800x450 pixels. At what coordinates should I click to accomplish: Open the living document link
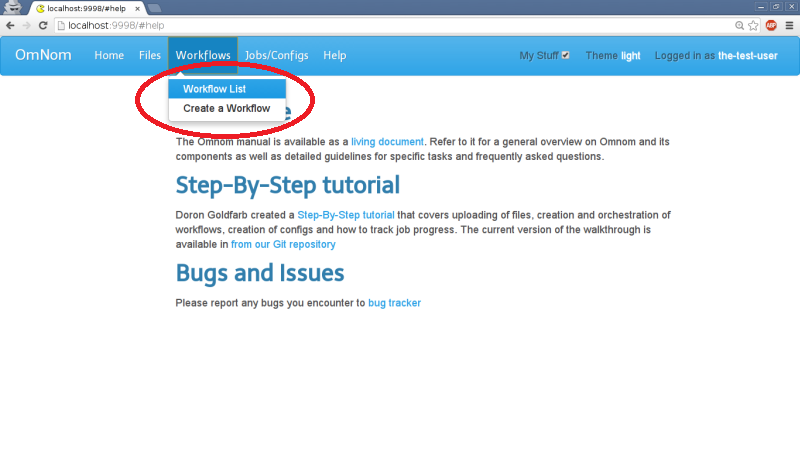pos(387,142)
